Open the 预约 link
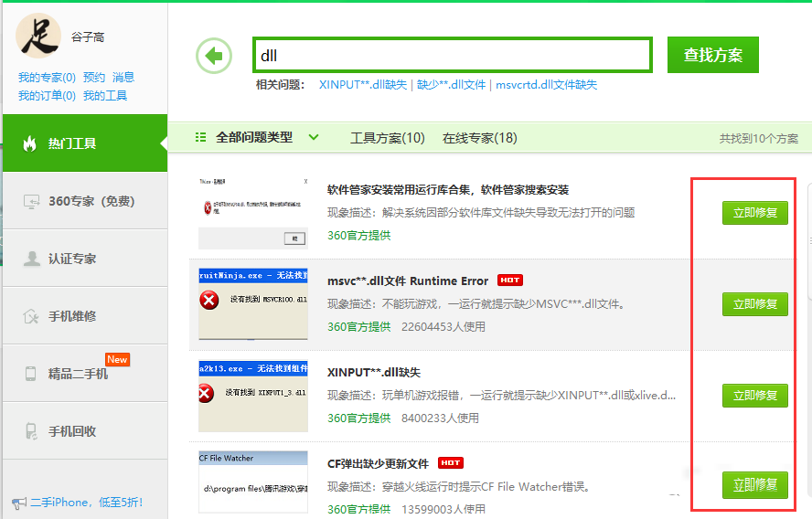 point(94,78)
